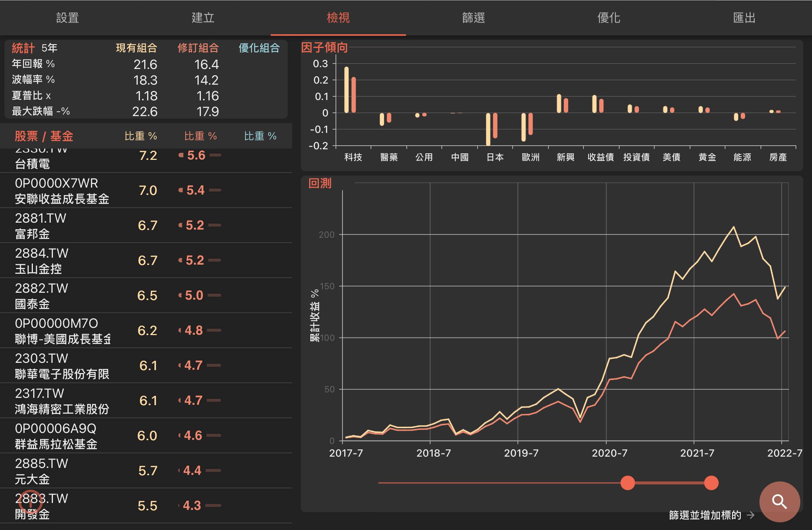812x530 pixels.
Task: Click the minus bar beside 元大金 weight 4.4
Action: coord(213,471)
